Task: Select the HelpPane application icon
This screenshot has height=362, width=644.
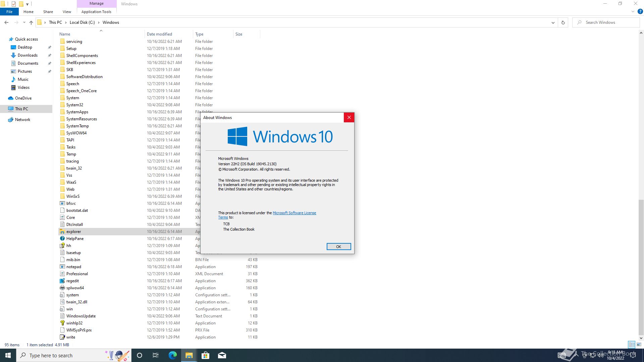Action: pos(62,239)
